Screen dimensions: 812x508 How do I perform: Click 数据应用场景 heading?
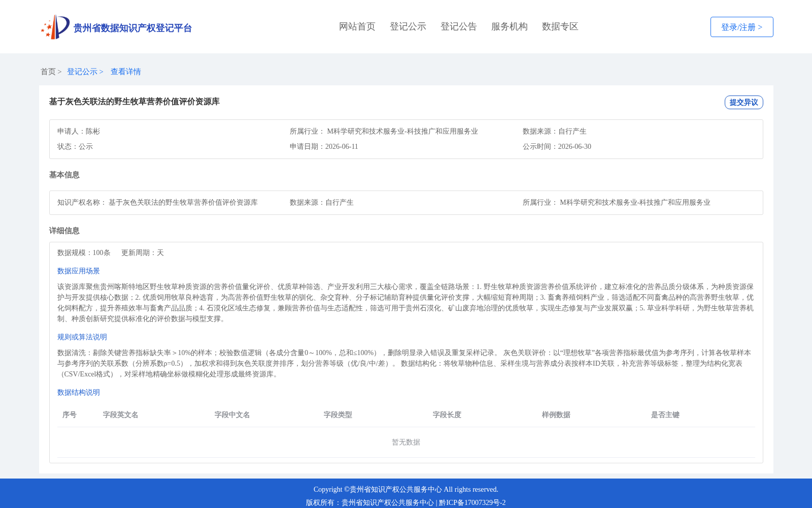click(x=79, y=271)
